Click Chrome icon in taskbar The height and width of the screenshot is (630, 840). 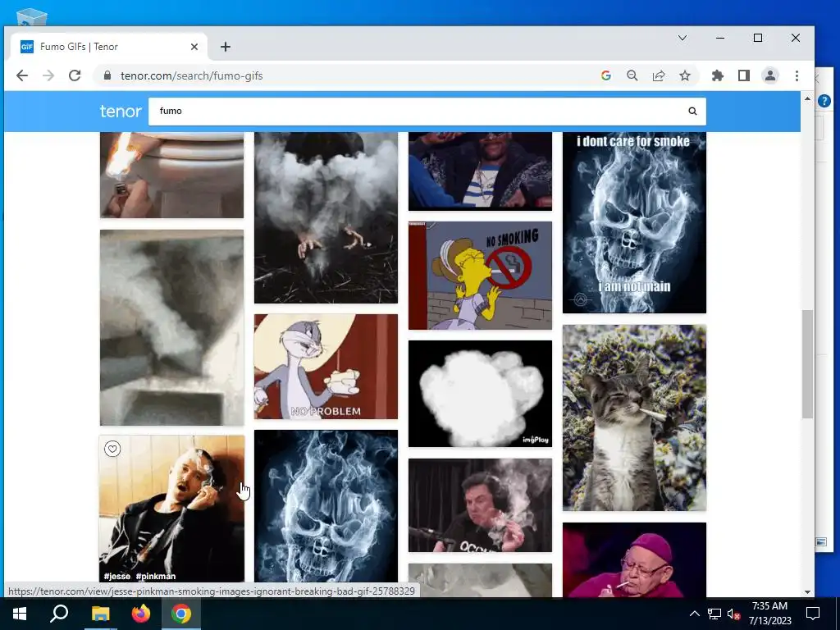181,614
